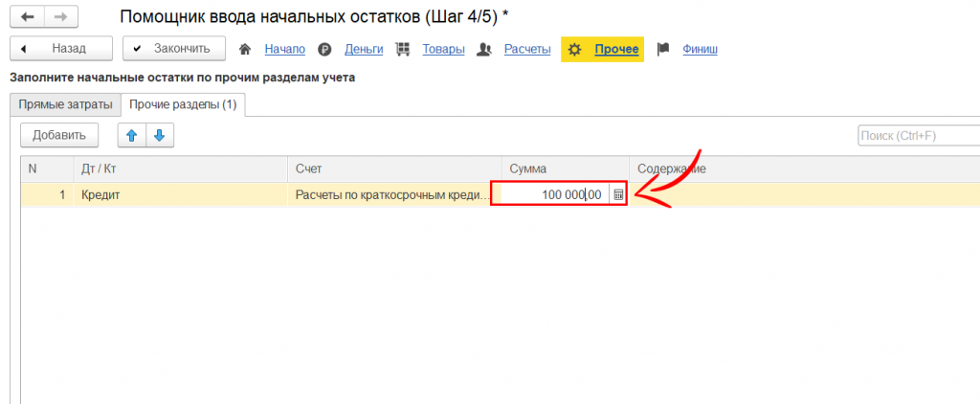Screen dimensions: 980x404
Task: Click the cart icon beside Товары
Action: coord(402,49)
